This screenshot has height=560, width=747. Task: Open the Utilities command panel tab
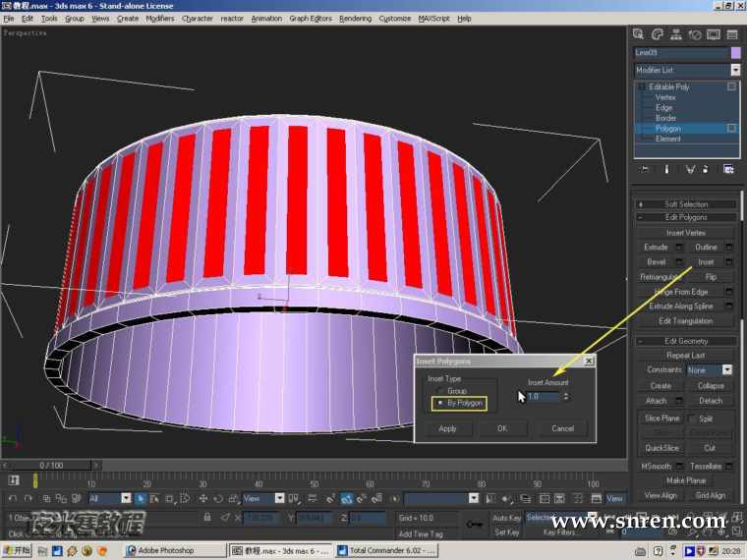coord(731,33)
